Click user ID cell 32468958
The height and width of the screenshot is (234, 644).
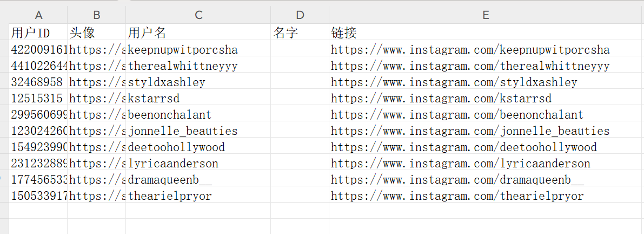pyautogui.click(x=38, y=83)
